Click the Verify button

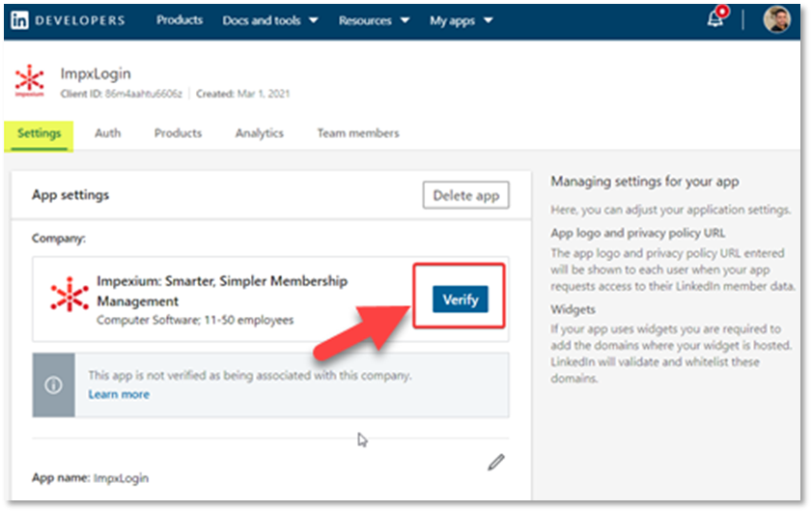pos(460,299)
